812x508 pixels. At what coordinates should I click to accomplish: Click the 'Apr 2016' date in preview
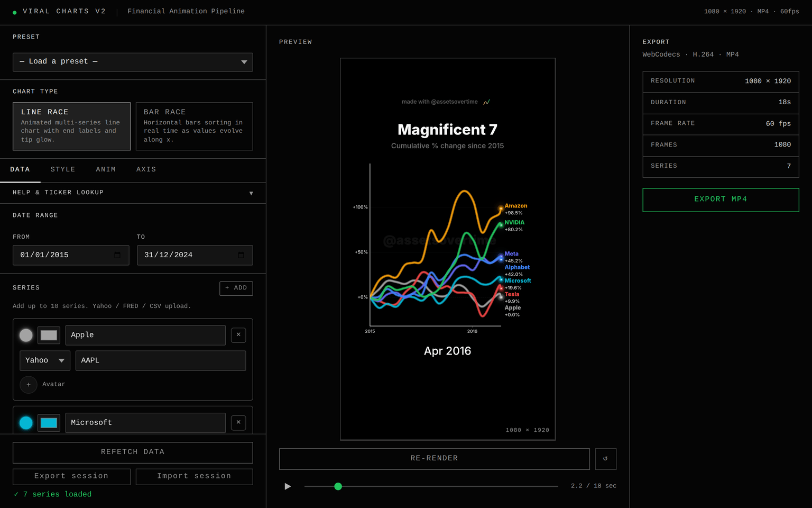point(447,351)
